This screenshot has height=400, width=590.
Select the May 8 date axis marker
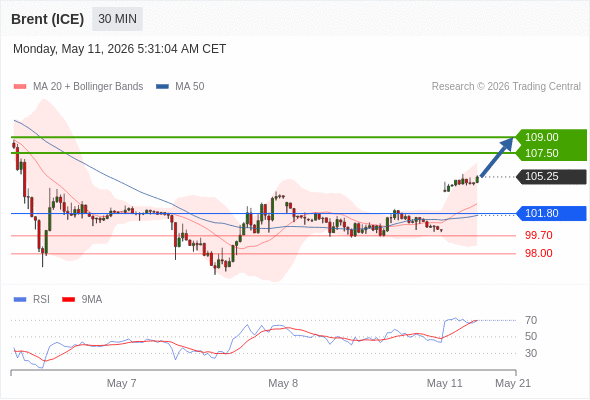point(283,383)
